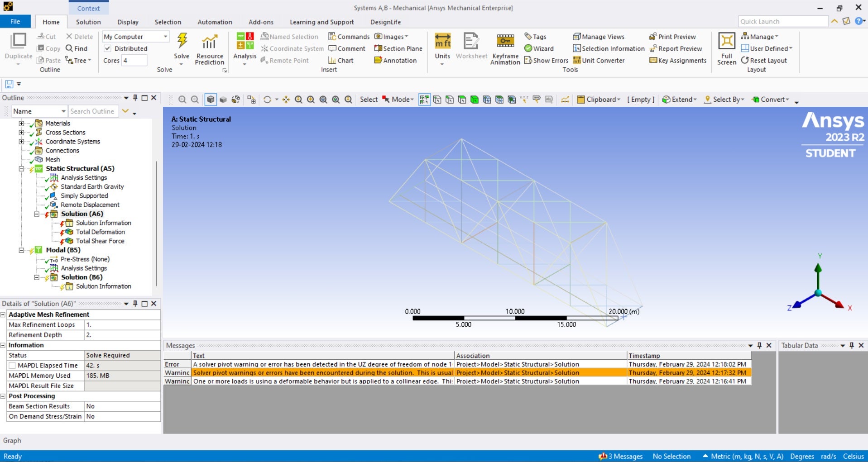Click in the Quick Launch search box
This screenshot has width=868, height=462.
(783, 21)
